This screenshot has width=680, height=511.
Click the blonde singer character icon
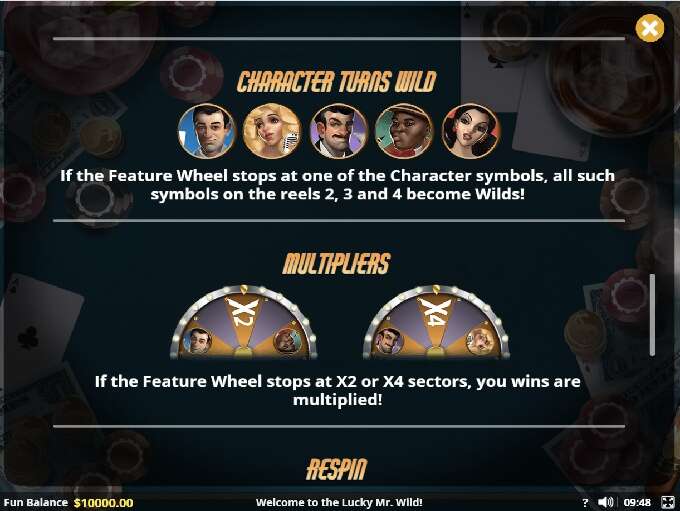pyautogui.click(x=272, y=131)
